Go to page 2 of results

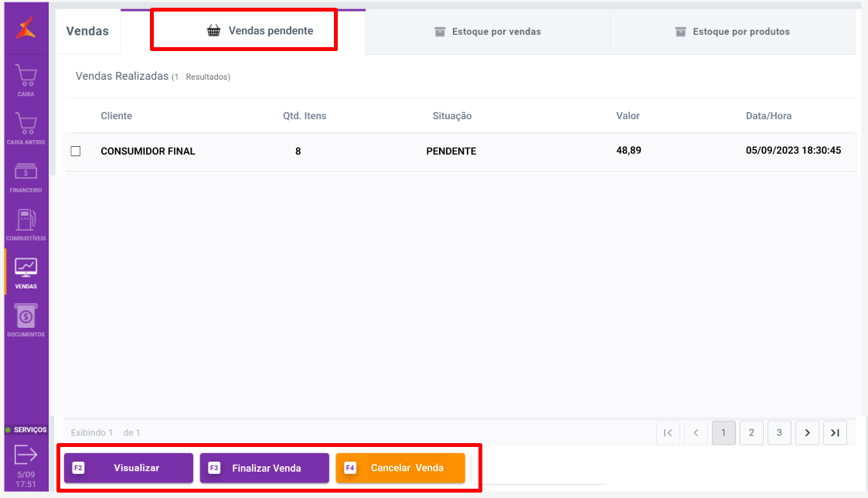pyautogui.click(x=751, y=433)
